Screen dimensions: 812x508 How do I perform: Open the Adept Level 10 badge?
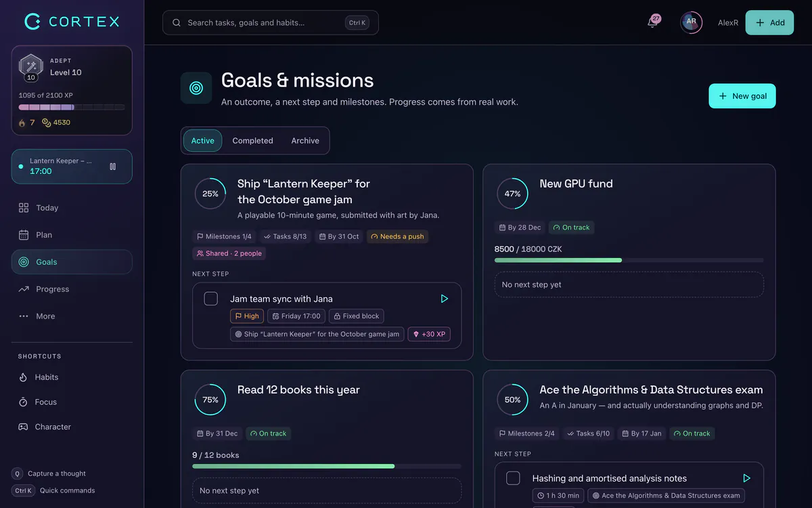pyautogui.click(x=30, y=67)
